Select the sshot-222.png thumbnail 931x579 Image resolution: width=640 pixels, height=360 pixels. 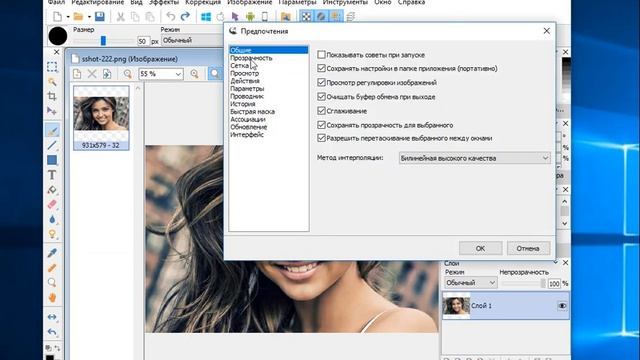click(x=101, y=118)
